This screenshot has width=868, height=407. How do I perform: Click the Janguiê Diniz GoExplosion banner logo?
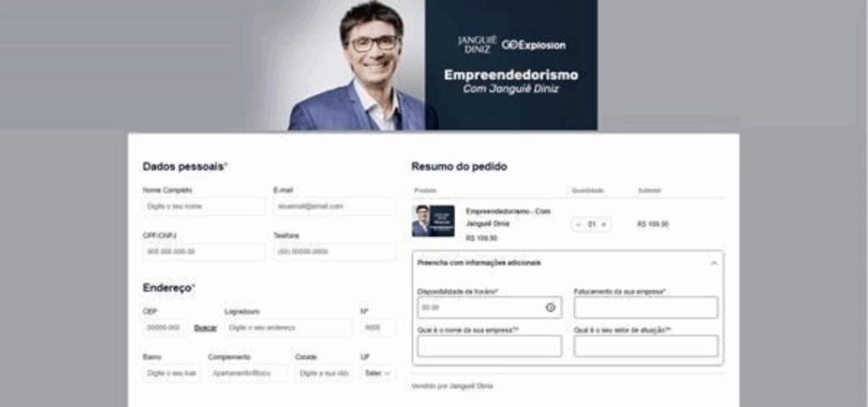pos(511,44)
